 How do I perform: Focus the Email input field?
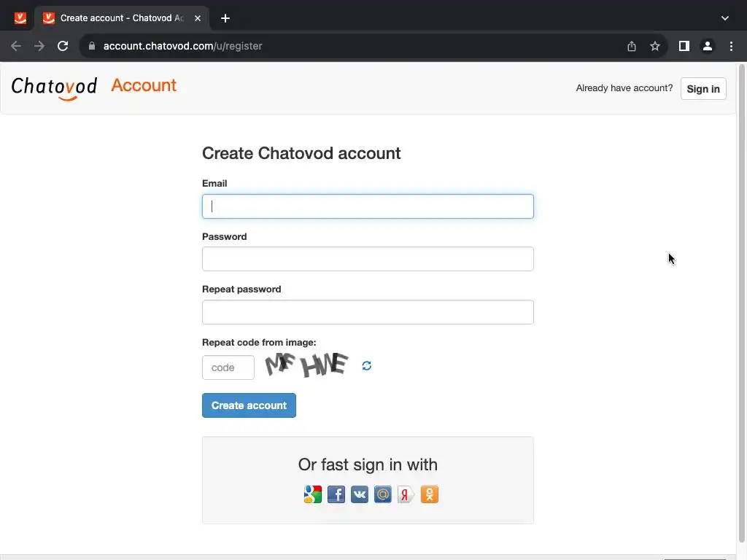[368, 206]
